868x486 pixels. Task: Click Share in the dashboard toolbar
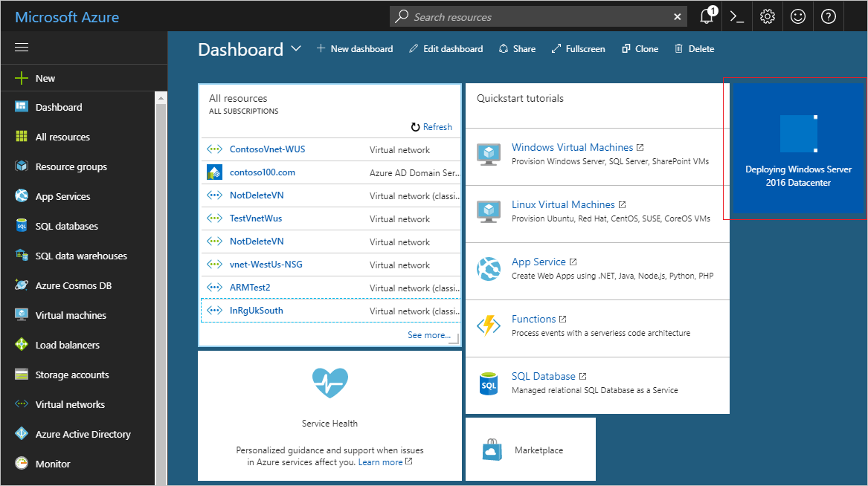[517, 48]
